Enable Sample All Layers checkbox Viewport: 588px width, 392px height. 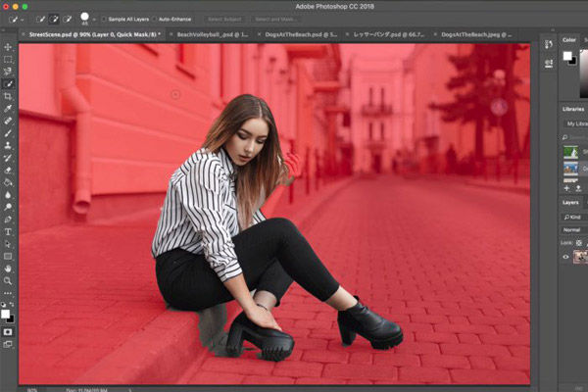(105, 19)
